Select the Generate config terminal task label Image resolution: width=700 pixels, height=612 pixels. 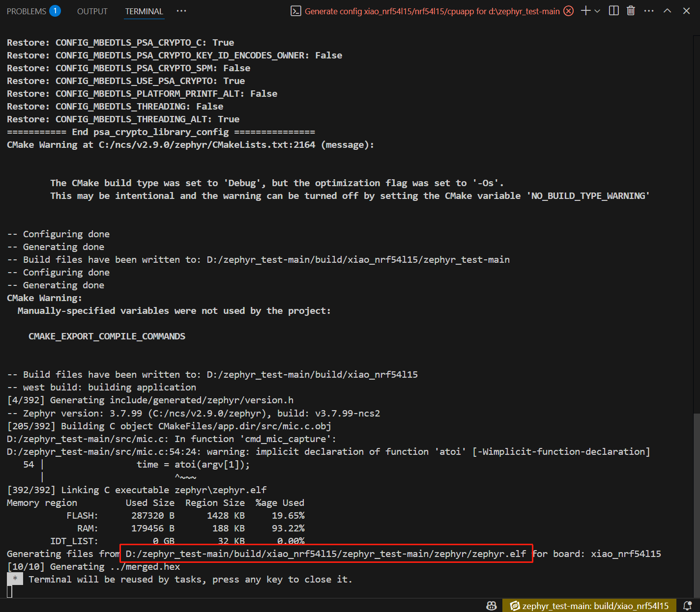point(432,11)
